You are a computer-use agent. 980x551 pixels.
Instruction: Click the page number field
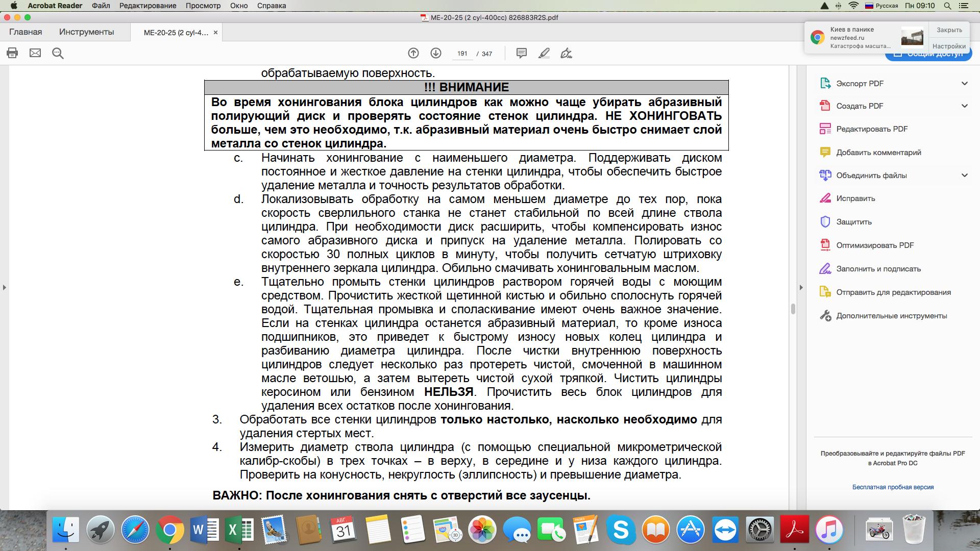click(x=462, y=54)
